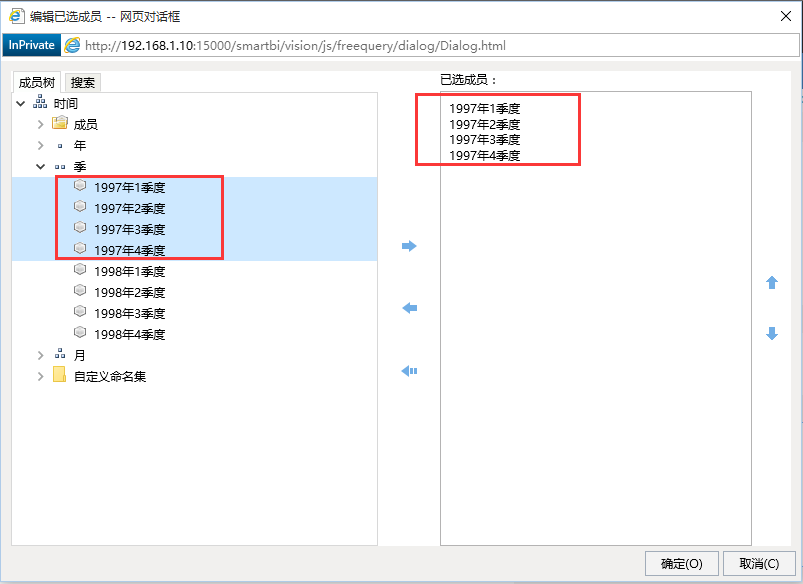
Task: Switch to the 成员树 tab
Action: pos(37,82)
